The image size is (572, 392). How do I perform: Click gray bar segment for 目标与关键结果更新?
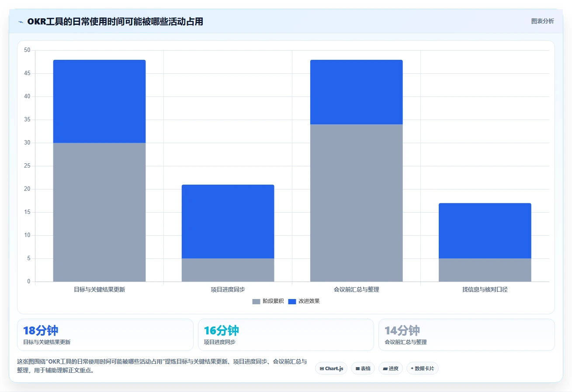(x=99, y=212)
